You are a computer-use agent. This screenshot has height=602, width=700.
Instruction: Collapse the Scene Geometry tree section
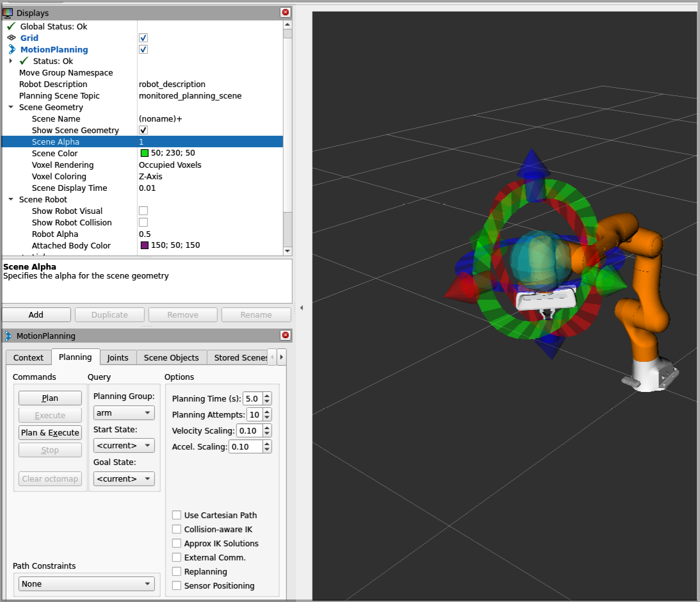pyautogui.click(x=11, y=108)
